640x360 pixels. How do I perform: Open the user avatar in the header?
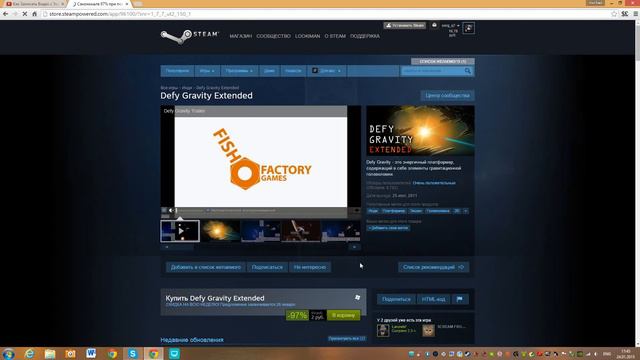(469, 28)
